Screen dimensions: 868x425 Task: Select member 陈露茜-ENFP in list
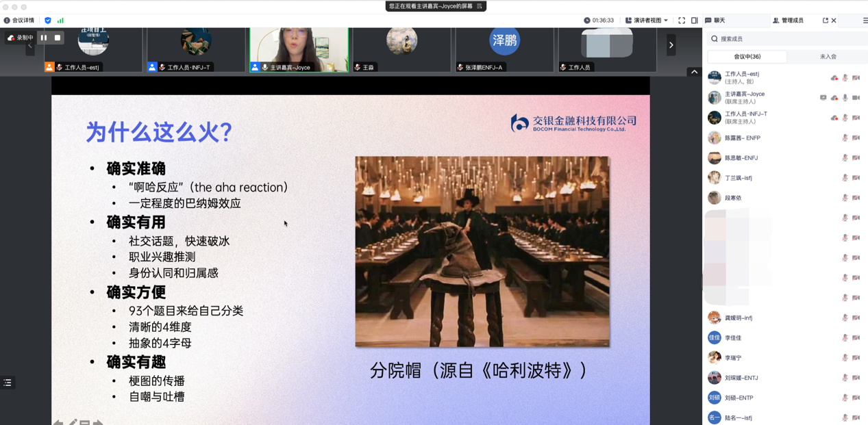click(x=785, y=138)
